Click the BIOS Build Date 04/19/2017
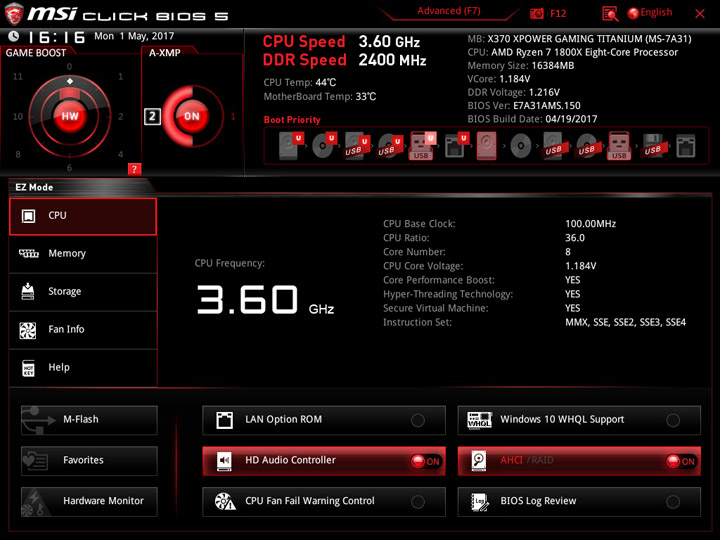The height and width of the screenshot is (540, 720). point(532,119)
